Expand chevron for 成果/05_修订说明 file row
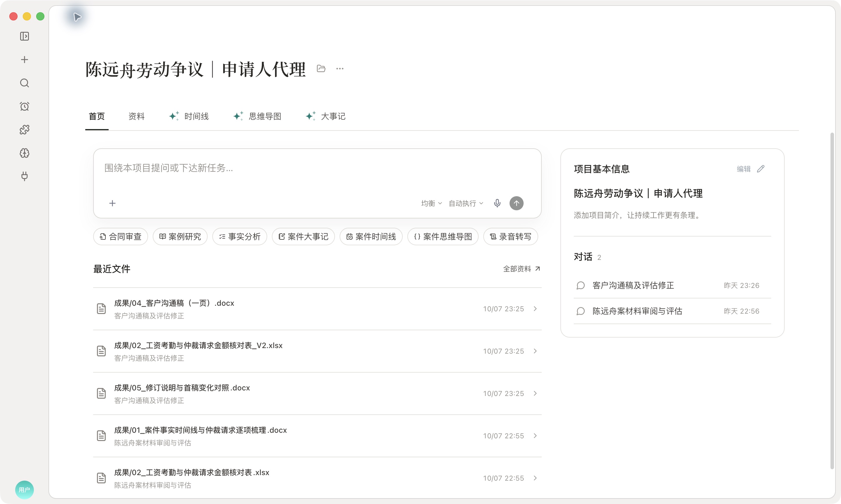 (535, 393)
